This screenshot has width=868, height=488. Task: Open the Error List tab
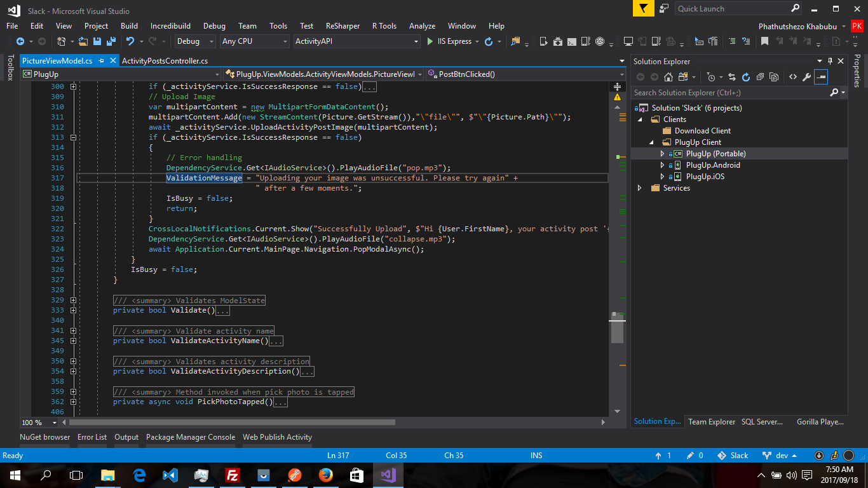coord(92,437)
